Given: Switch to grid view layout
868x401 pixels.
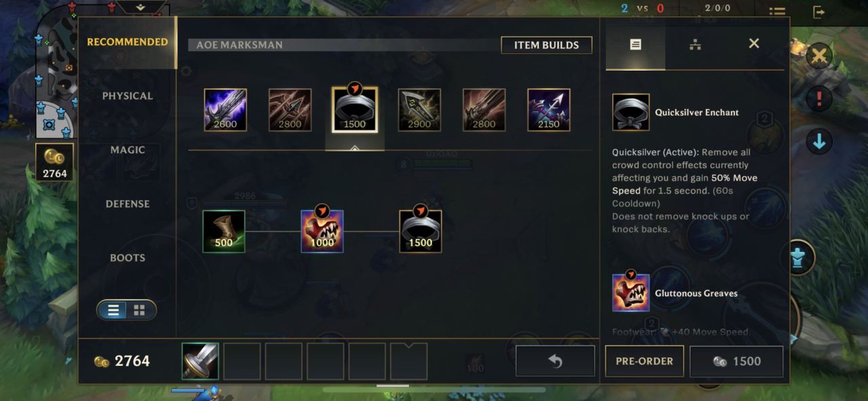Looking at the screenshot, I should tap(140, 310).
